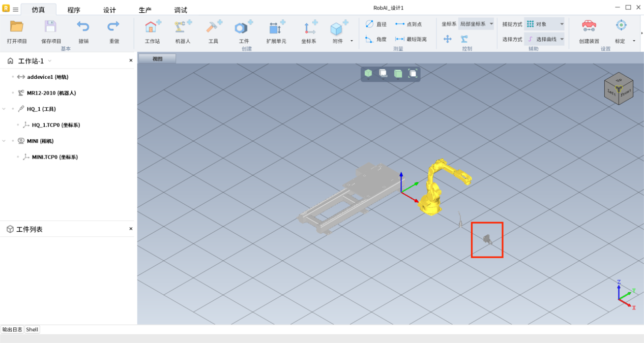Click the 打开项目 (open project) folder icon
644x343 pixels.
pyautogui.click(x=17, y=27)
